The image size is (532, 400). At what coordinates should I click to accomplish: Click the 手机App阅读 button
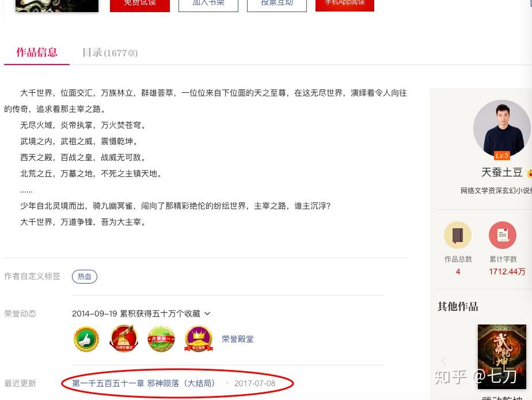point(345,4)
